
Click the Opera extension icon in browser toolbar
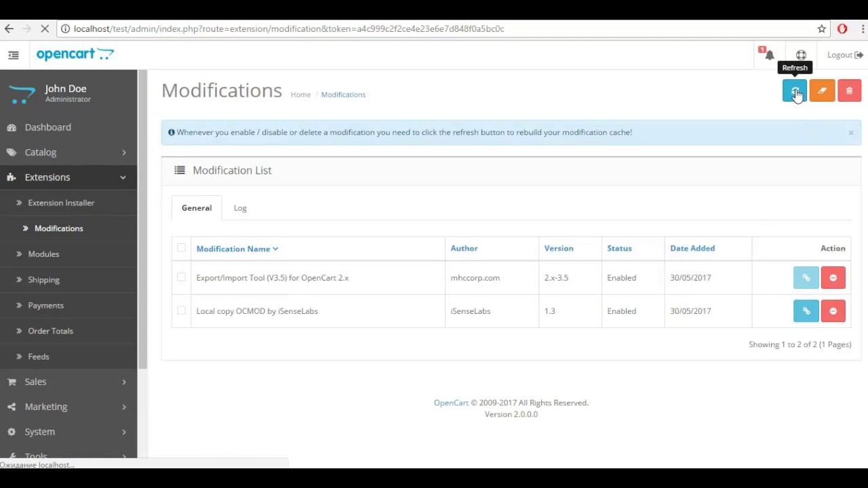(x=842, y=28)
